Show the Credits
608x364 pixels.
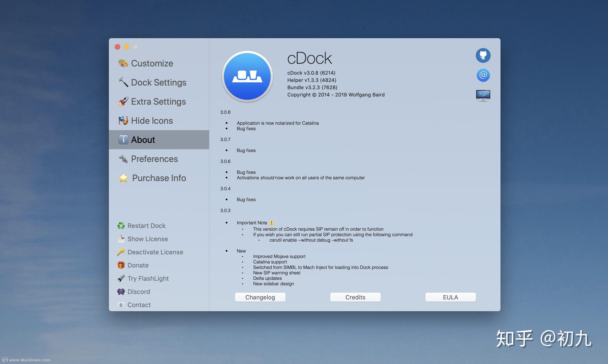click(355, 297)
